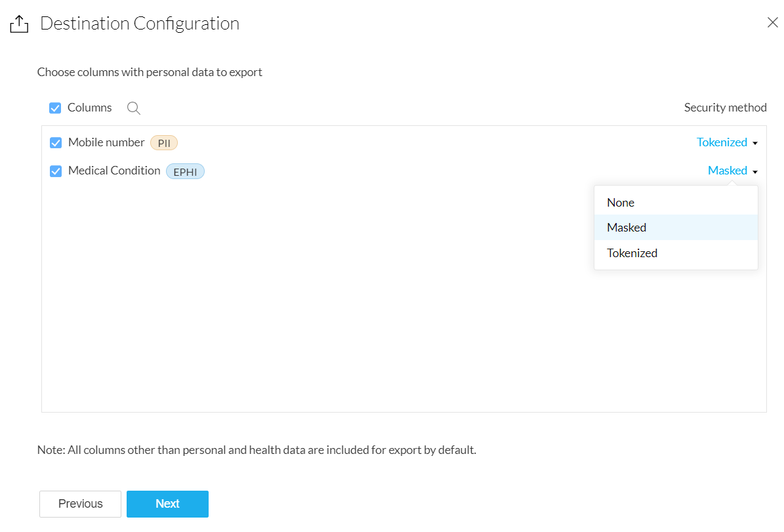Uncheck the Medical Condition column checkbox
The height and width of the screenshot is (532, 784).
click(56, 171)
